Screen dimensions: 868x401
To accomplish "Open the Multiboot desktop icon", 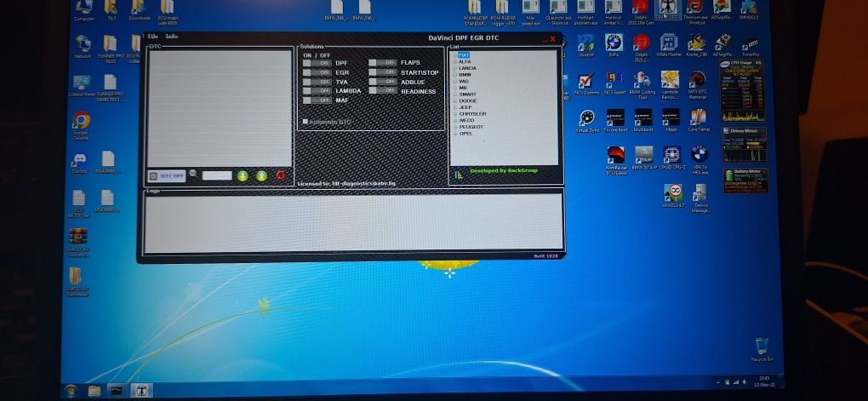I will [642, 121].
